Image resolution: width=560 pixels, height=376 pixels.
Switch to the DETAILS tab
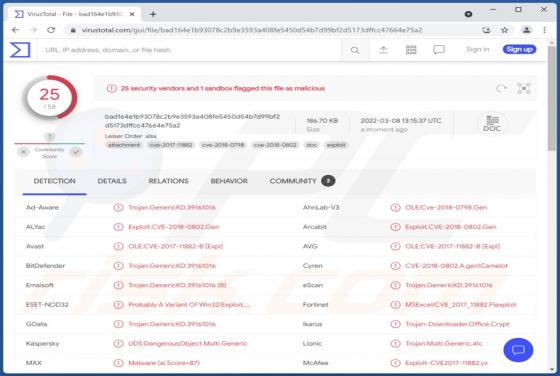pyautogui.click(x=112, y=181)
